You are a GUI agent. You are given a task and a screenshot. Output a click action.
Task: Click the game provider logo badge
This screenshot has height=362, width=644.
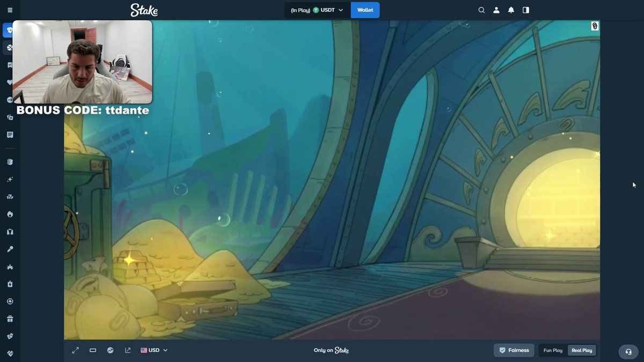[x=595, y=26]
